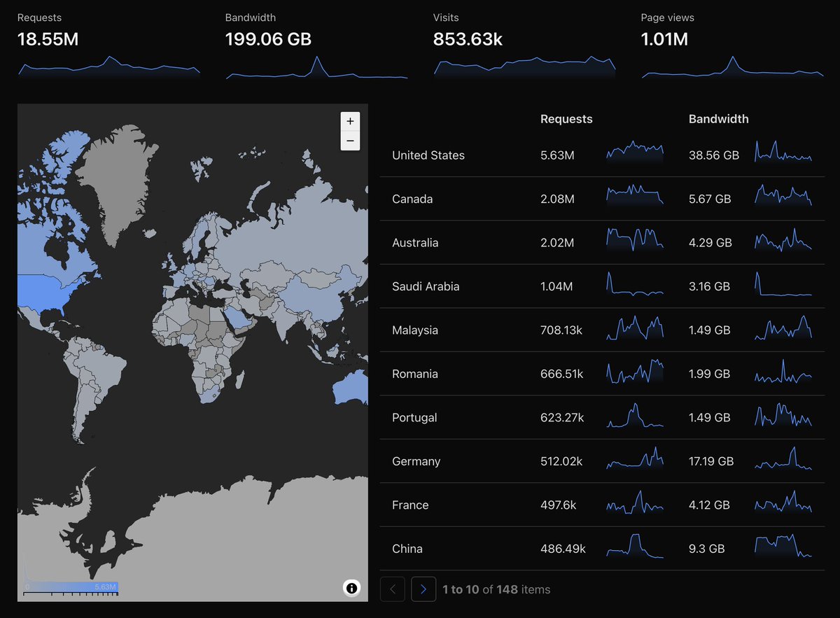Click the Visits 853.63k figure
The height and width of the screenshot is (618, 840).
coord(468,39)
